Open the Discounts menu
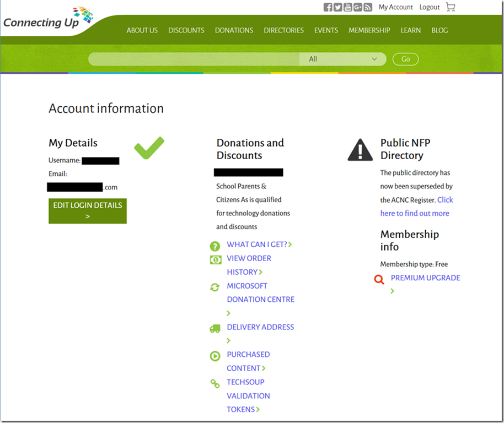The width and height of the screenshot is (504, 423). [186, 30]
